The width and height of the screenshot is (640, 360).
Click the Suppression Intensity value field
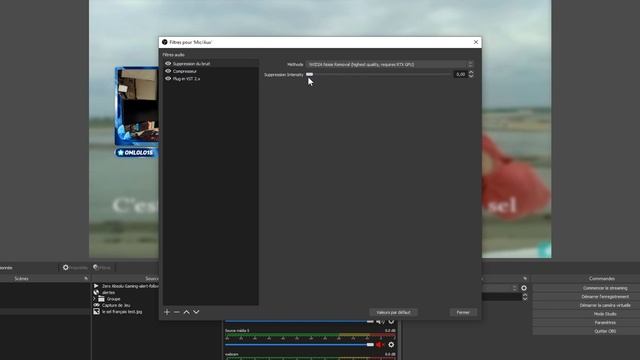click(460, 74)
